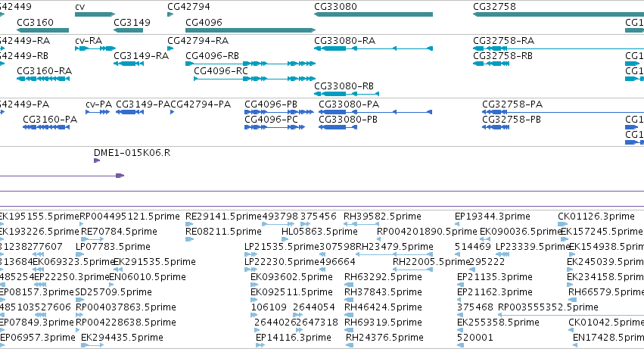This screenshot has width=644, height=349.
Task: Open EST EP21162.3prime
Action: (495, 292)
